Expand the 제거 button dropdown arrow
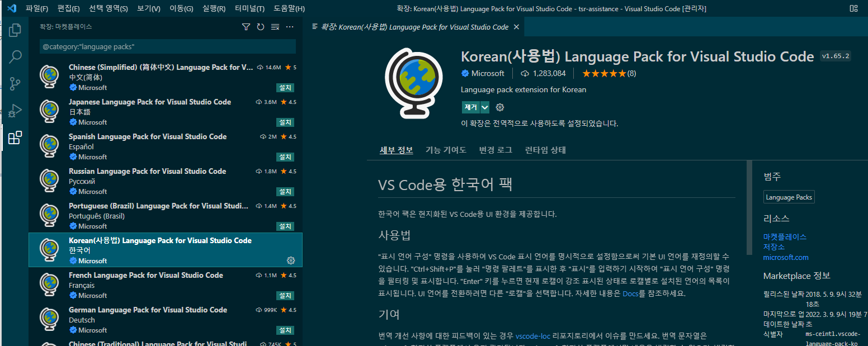This screenshot has height=346, width=868. [x=485, y=107]
